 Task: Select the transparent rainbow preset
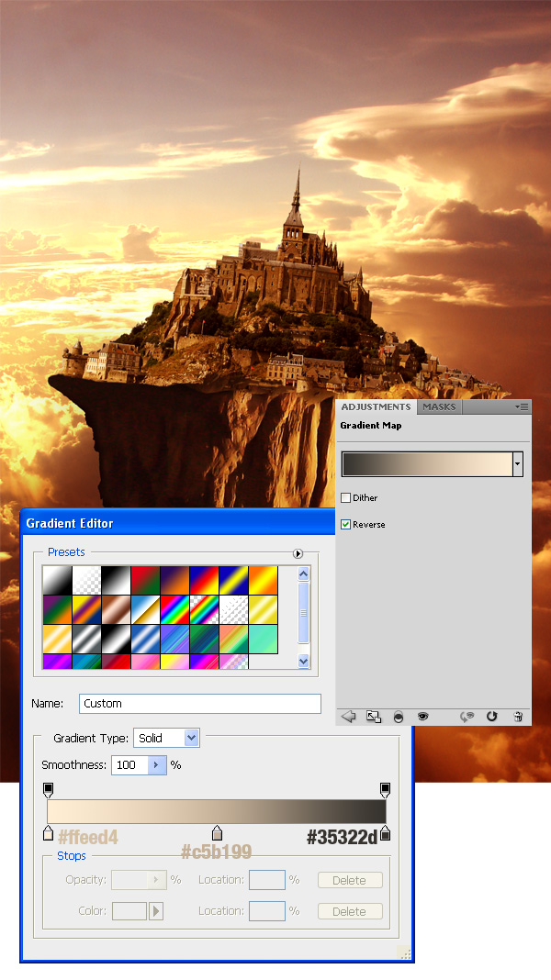click(x=204, y=610)
